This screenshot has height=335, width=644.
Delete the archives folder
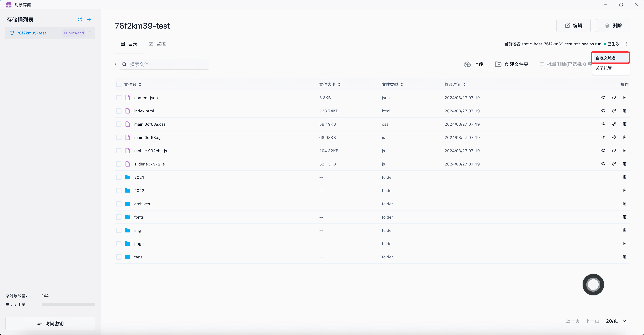coord(625,204)
